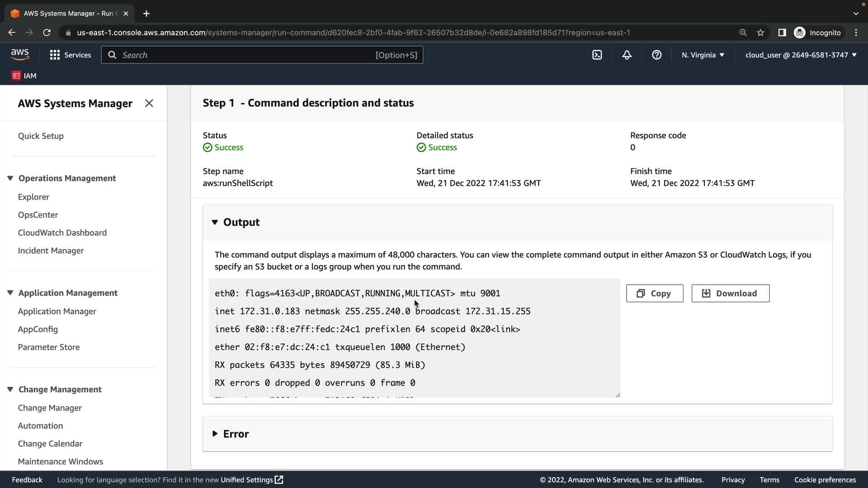Open AWS CloudShell icon in header
Viewport: 868px width, 488px height.
pyautogui.click(x=597, y=55)
